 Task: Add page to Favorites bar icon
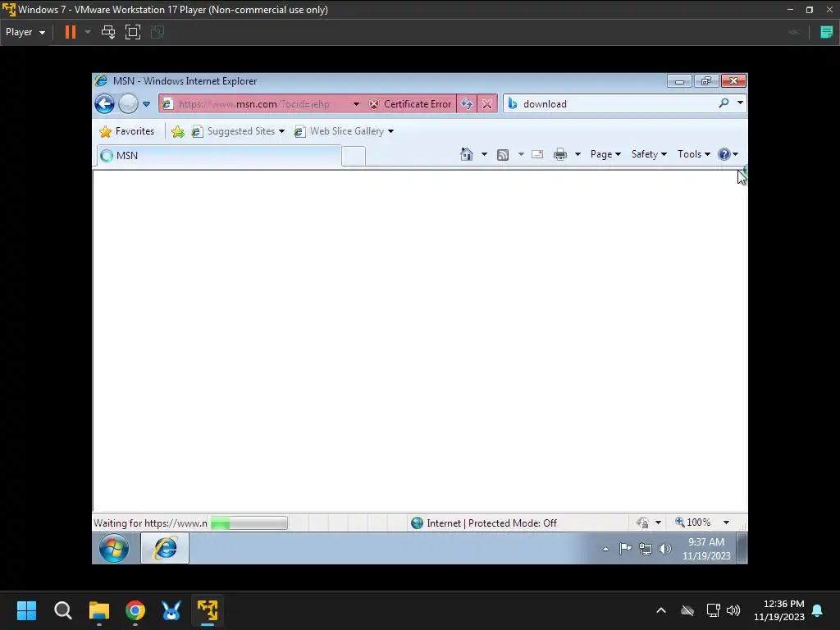click(178, 132)
